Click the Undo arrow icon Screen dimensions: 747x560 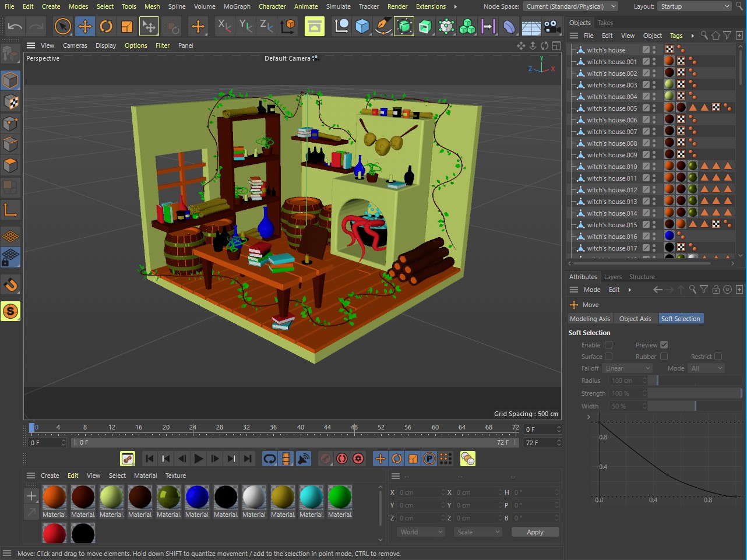pyautogui.click(x=15, y=26)
